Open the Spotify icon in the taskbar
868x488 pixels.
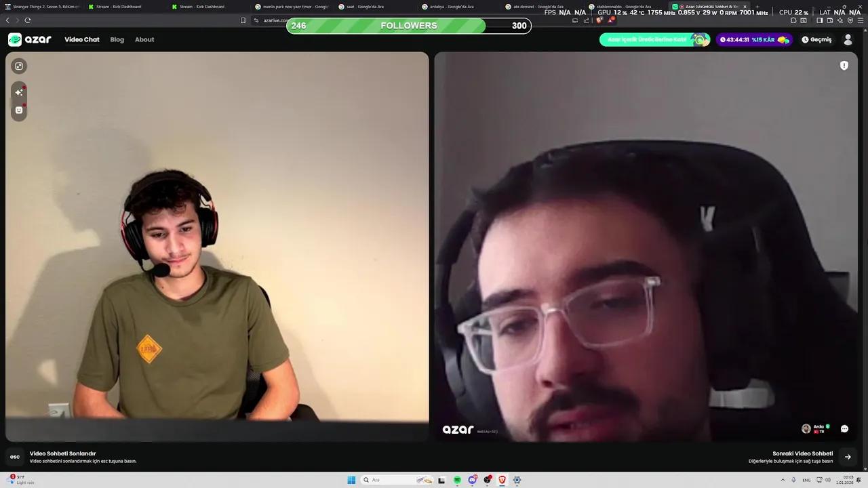(x=457, y=480)
